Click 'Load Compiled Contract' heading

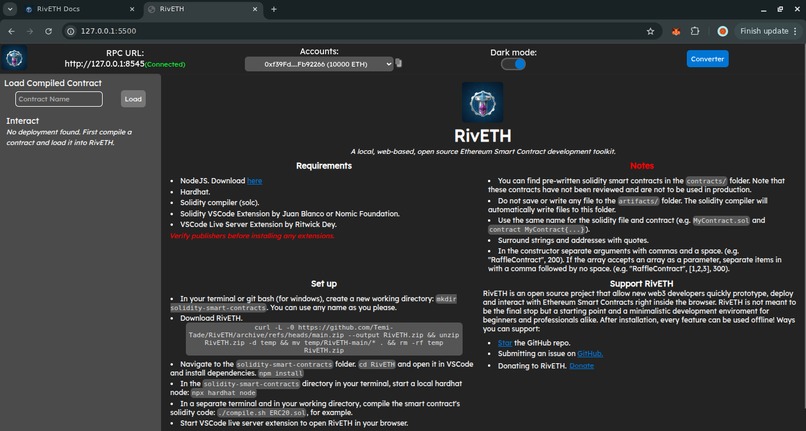pyautogui.click(x=53, y=83)
